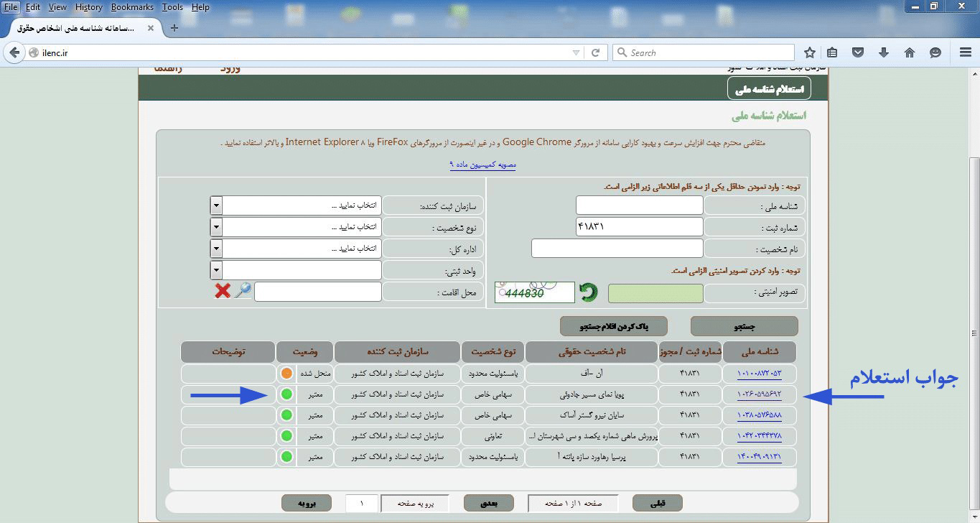
Task: Click the بعدی next page button
Action: pyautogui.click(x=488, y=504)
